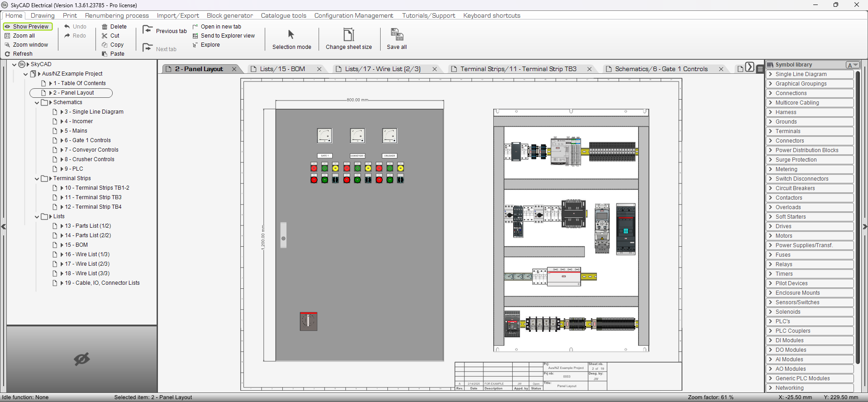Click the Save all icon
The height and width of the screenshot is (402, 868).
click(396, 35)
